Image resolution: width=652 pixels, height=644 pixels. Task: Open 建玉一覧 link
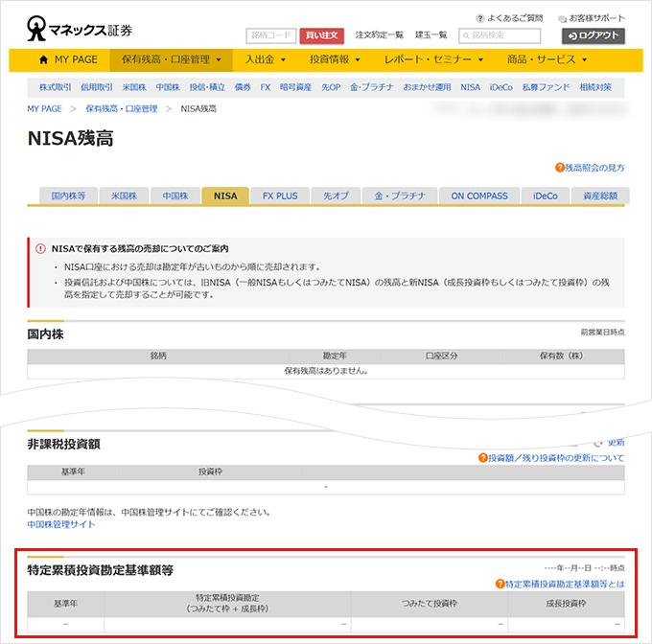pos(431,35)
